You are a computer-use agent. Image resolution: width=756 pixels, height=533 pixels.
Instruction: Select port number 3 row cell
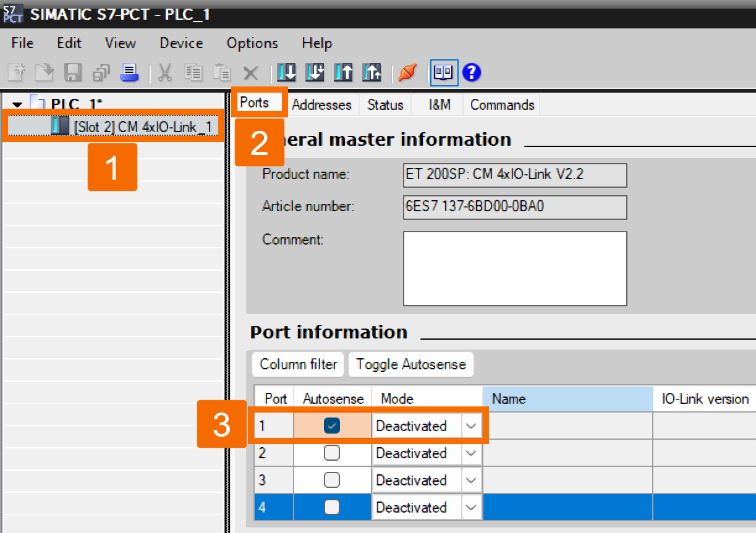point(274,480)
